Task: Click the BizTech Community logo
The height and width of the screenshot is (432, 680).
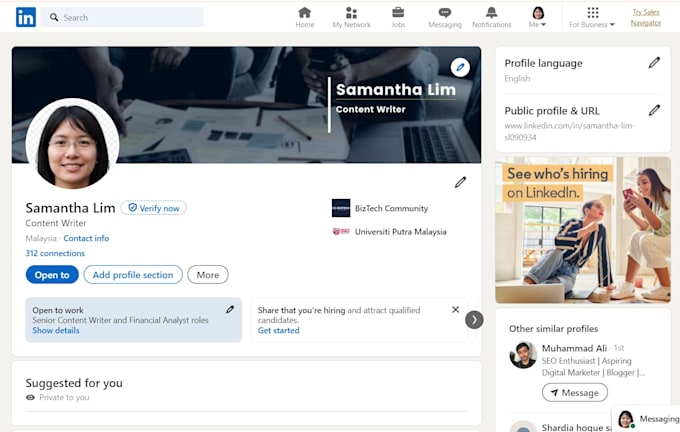Action: click(341, 208)
